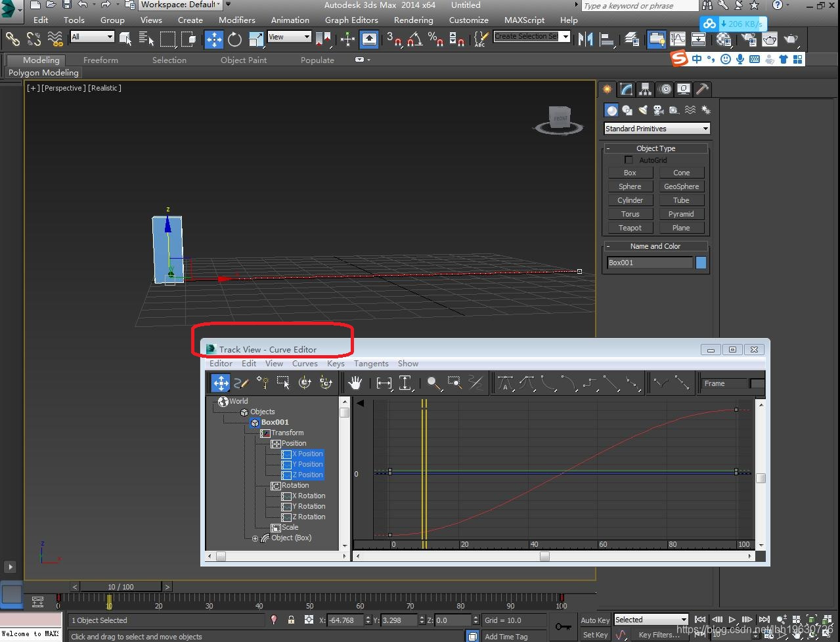The width and height of the screenshot is (840, 642).
Task: Switch to the Hierarchy panel tab
Action: click(646, 89)
